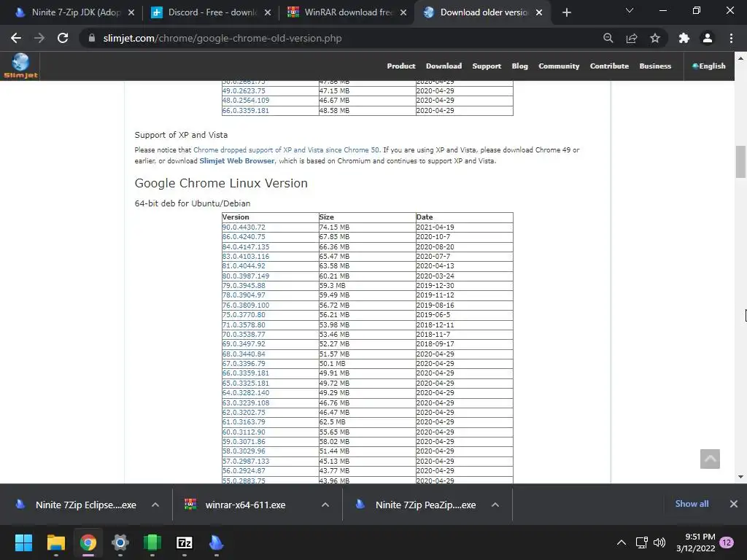Download Windows version 49.0.2623.75

(x=244, y=91)
